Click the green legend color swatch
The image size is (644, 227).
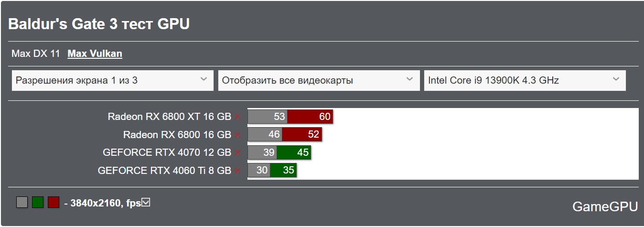(38, 203)
